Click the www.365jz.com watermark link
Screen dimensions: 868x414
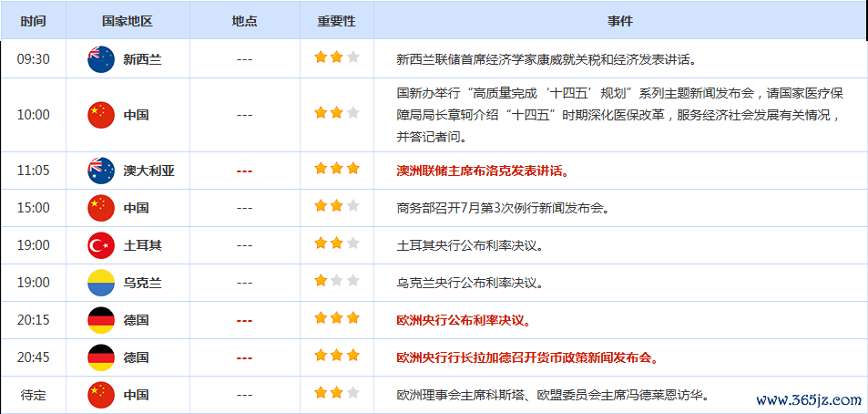(x=808, y=399)
